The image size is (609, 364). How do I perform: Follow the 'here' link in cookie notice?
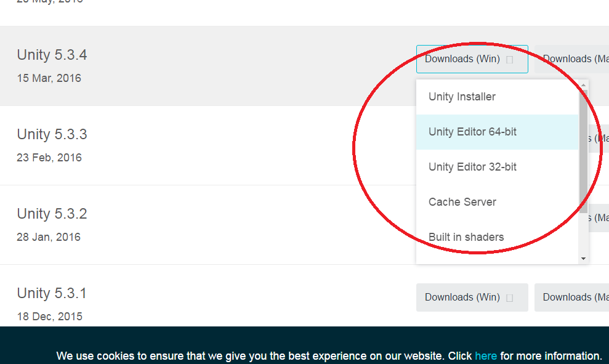pyautogui.click(x=486, y=356)
